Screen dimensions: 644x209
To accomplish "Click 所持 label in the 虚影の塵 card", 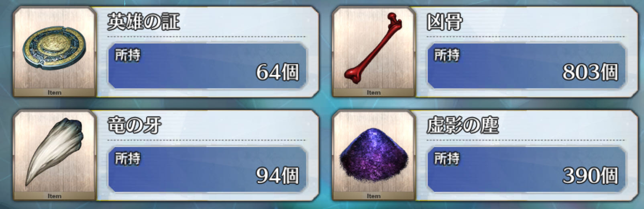I will pos(447,159).
